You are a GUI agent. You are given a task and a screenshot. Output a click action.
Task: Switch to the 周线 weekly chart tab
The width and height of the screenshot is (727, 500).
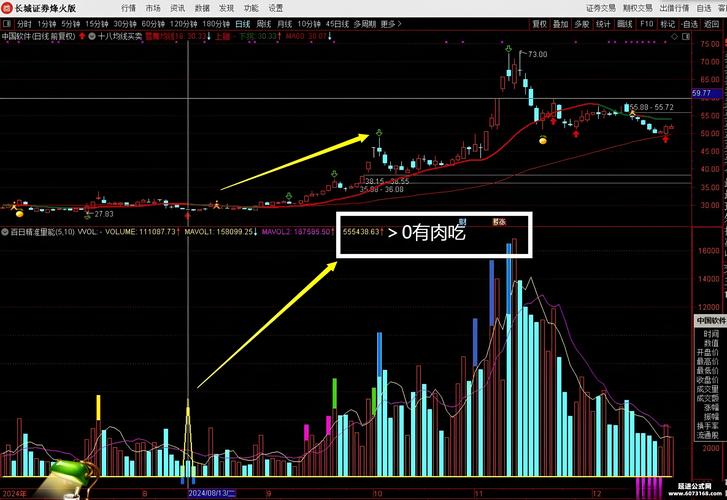(x=263, y=22)
